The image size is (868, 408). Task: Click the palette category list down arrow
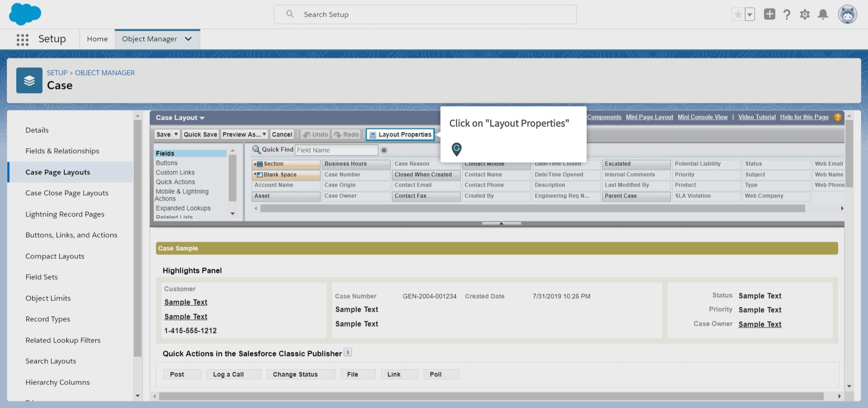[232, 214]
